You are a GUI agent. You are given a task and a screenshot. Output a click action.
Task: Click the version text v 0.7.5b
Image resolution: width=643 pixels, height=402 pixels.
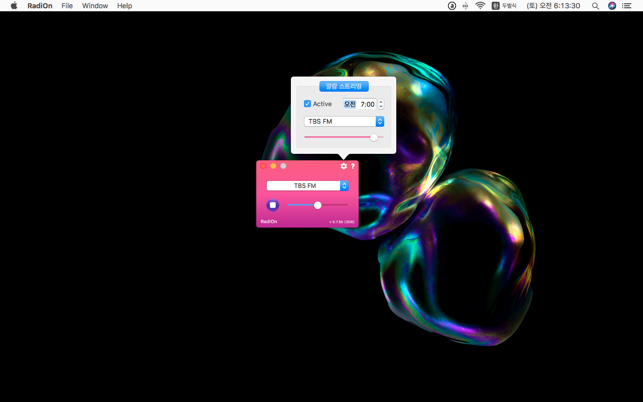[x=342, y=222]
